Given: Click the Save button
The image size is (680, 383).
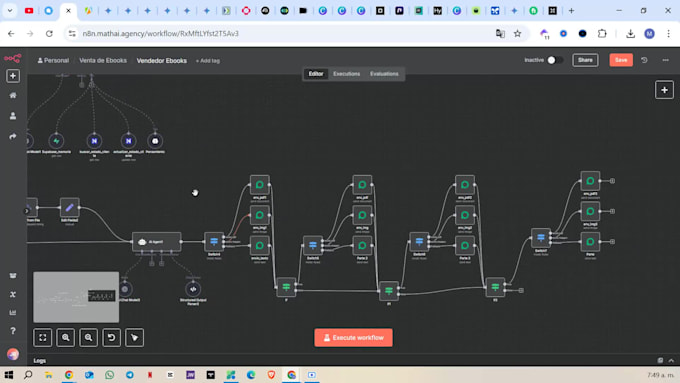Looking at the screenshot, I should pos(621,60).
